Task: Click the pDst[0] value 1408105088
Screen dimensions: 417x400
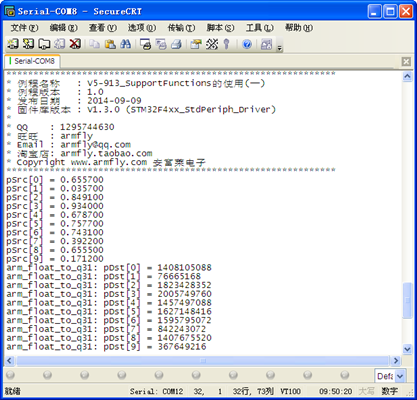Action: pyautogui.click(x=184, y=268)
